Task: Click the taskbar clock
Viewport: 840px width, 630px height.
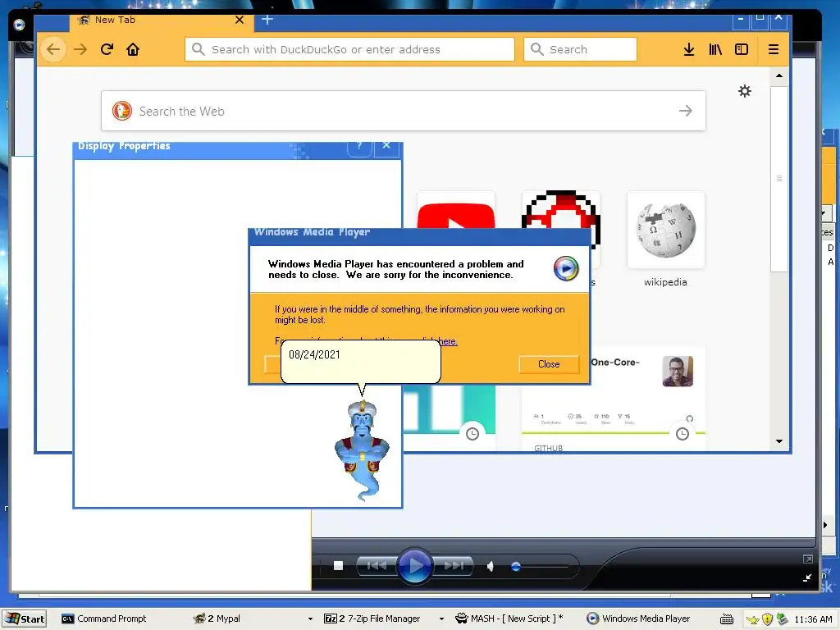Action: coord(813,619)
